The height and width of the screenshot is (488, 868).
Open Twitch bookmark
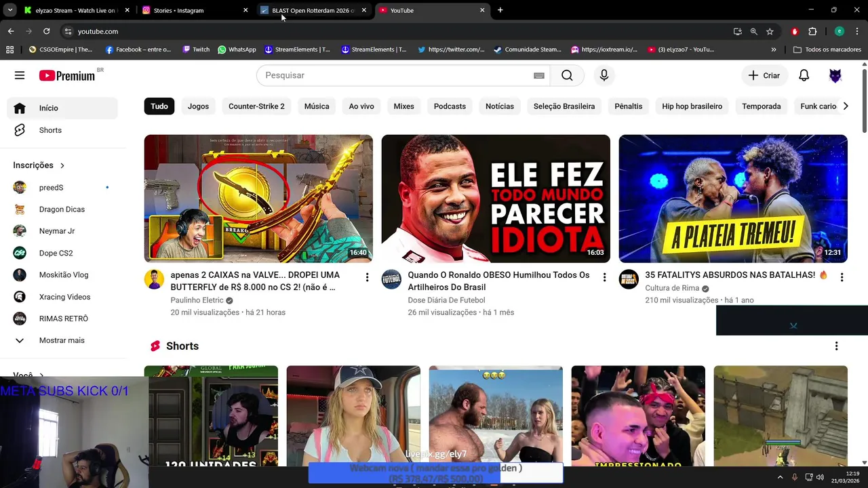click(196, 49)
